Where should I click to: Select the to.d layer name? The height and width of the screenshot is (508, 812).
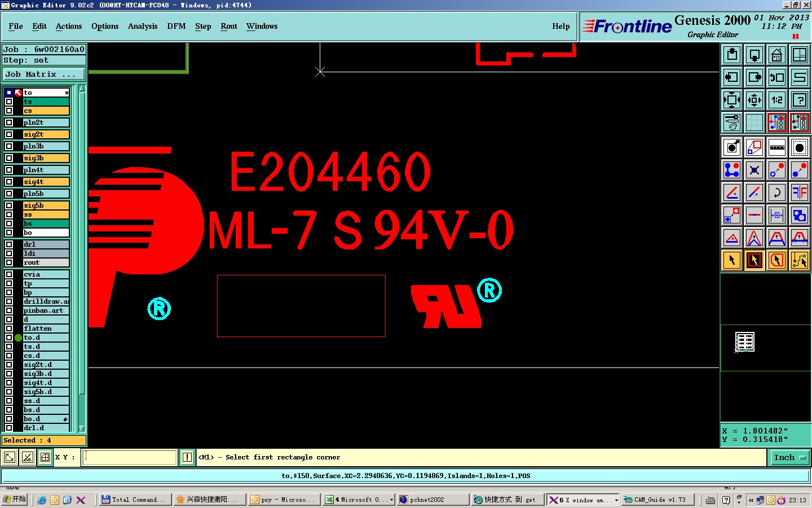(x=46, y=338)
